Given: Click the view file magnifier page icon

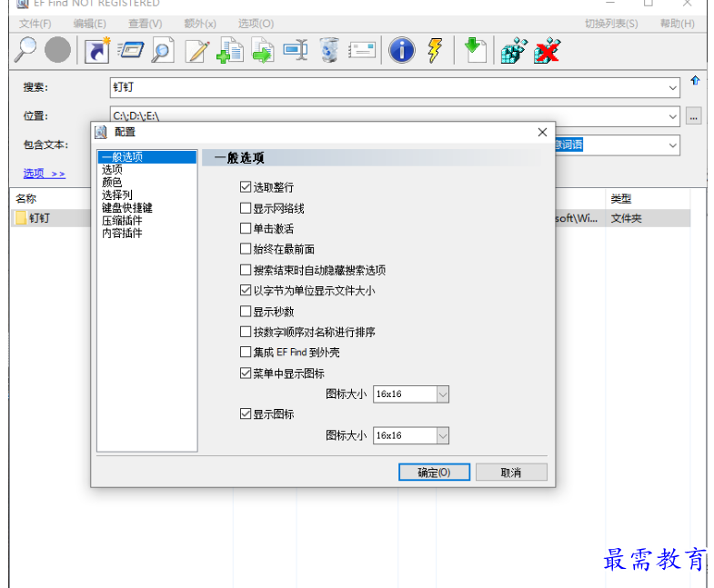Looking at the screenshot, I should point(163,49).
